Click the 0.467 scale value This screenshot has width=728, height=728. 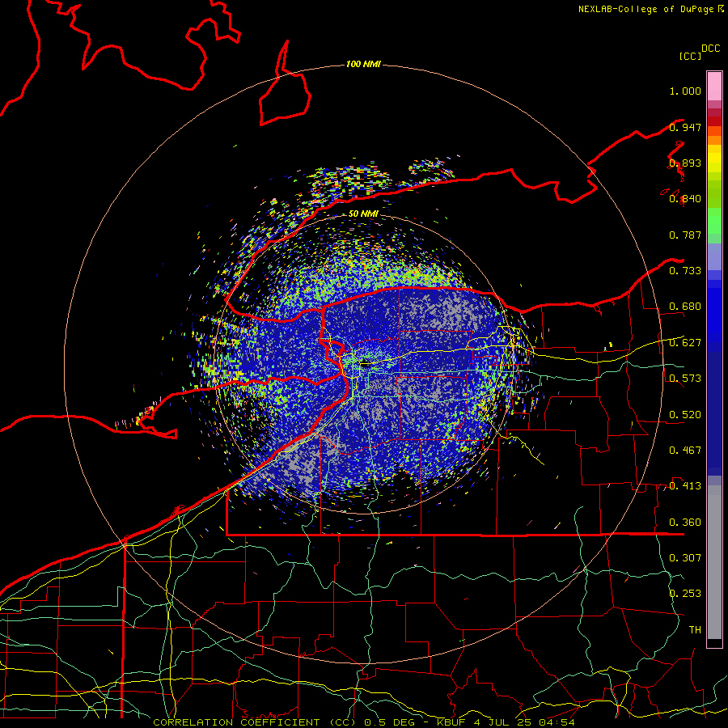tap(685, 451)
